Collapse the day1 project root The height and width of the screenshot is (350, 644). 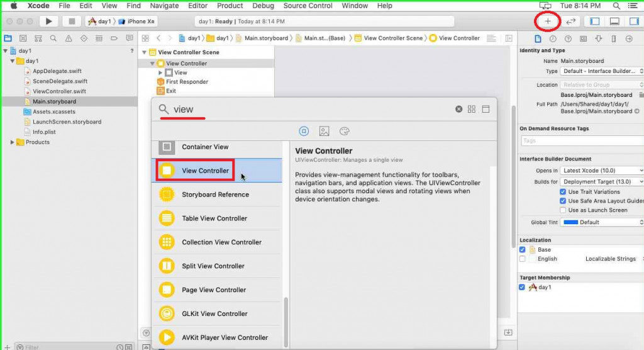[x=5, y=50]
